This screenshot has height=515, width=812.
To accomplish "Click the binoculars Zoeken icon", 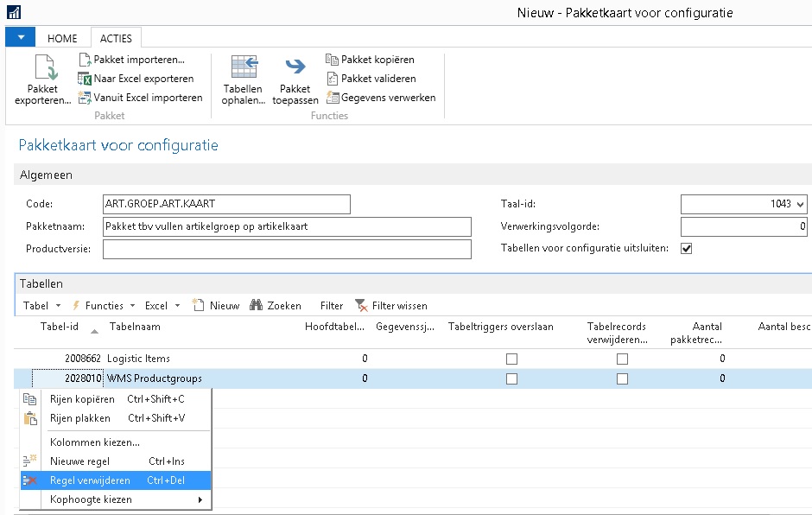I will (x=256, y=305).
